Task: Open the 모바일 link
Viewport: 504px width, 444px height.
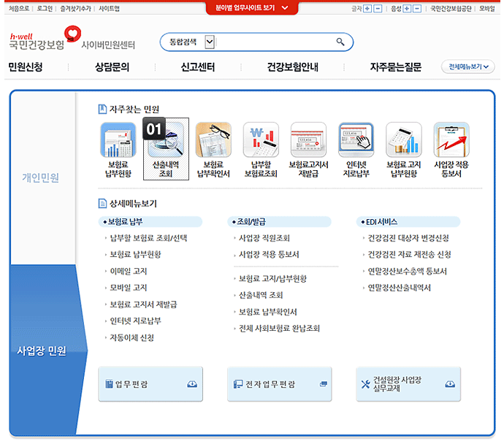Action: [487, 9]
